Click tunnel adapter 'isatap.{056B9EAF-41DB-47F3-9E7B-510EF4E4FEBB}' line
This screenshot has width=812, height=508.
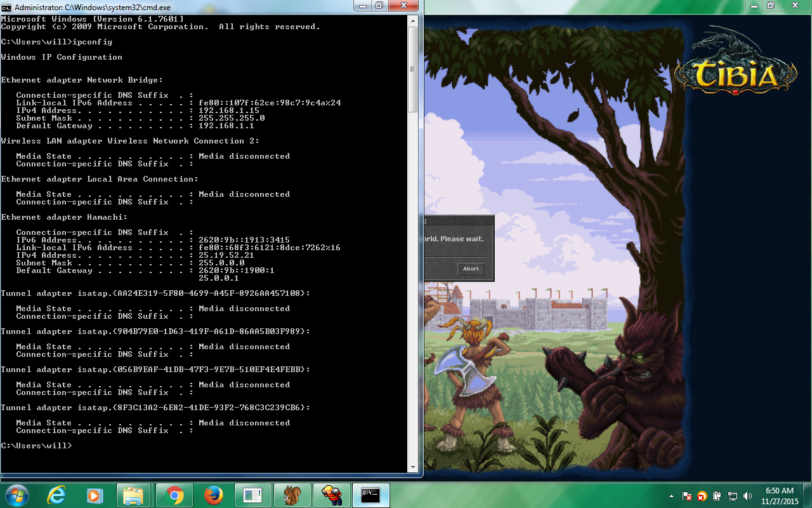coord(156,370)
